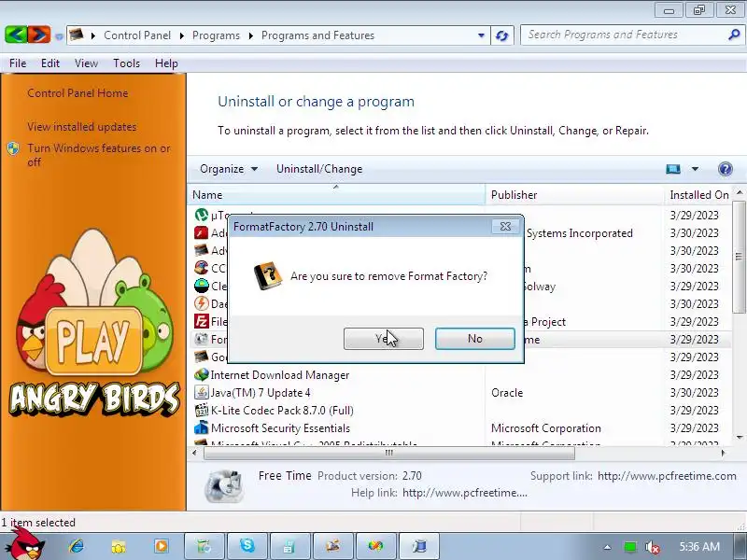Screen dimensions: 747x560
Task: Sort by the Installed On column header
Action: pos(698,195)
